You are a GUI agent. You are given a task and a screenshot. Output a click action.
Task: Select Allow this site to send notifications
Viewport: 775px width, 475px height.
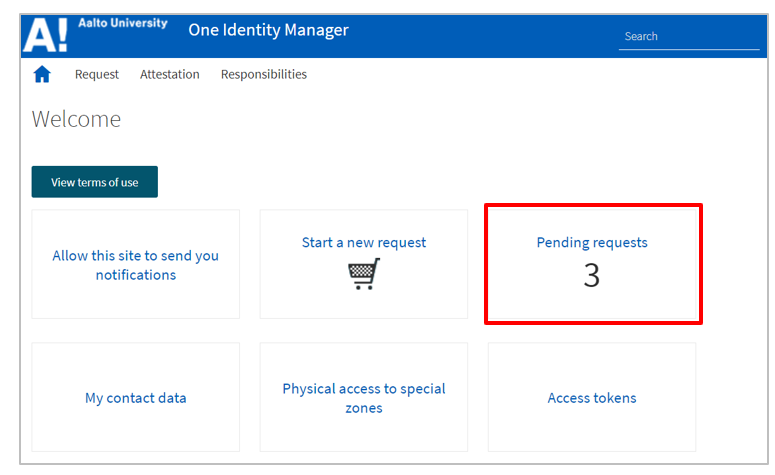click(136, 265)
